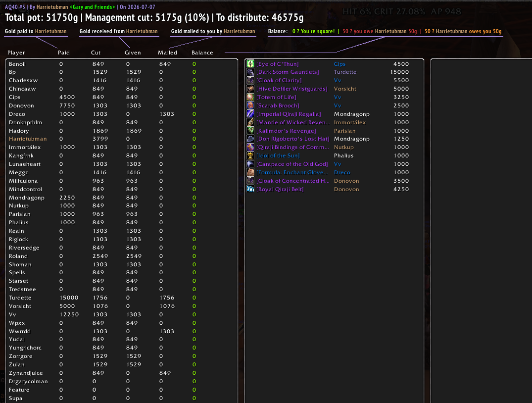The height and width of the screenshot is (403, 532).
Task: Select the Supa player name
Action: coord(16,398)
